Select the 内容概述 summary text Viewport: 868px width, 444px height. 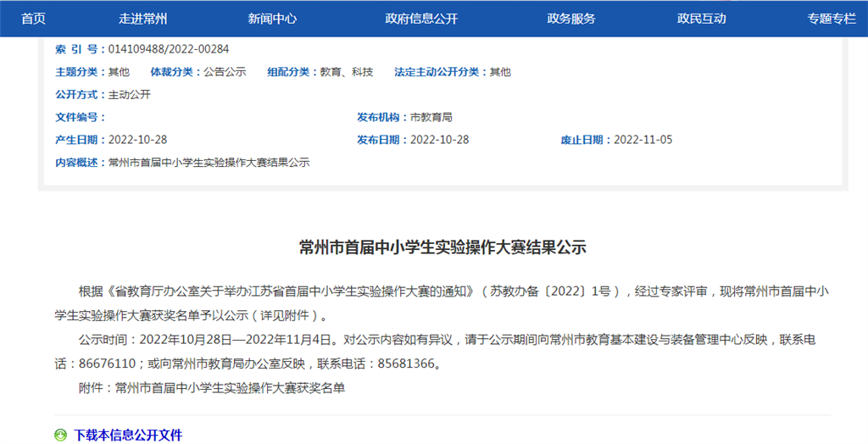pyautogui.click(x=209, y=163)
